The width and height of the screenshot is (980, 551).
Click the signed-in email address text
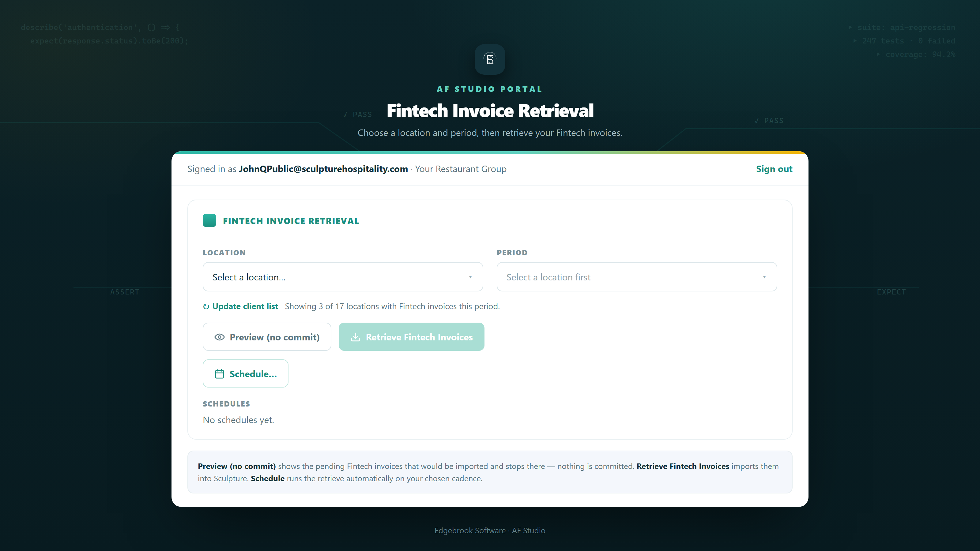(323, 169)
